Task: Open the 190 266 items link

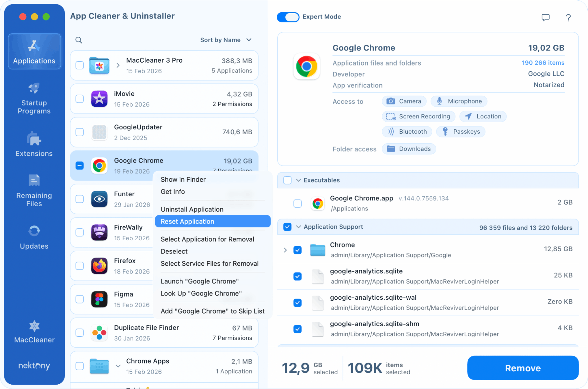Action: (543, 63)
